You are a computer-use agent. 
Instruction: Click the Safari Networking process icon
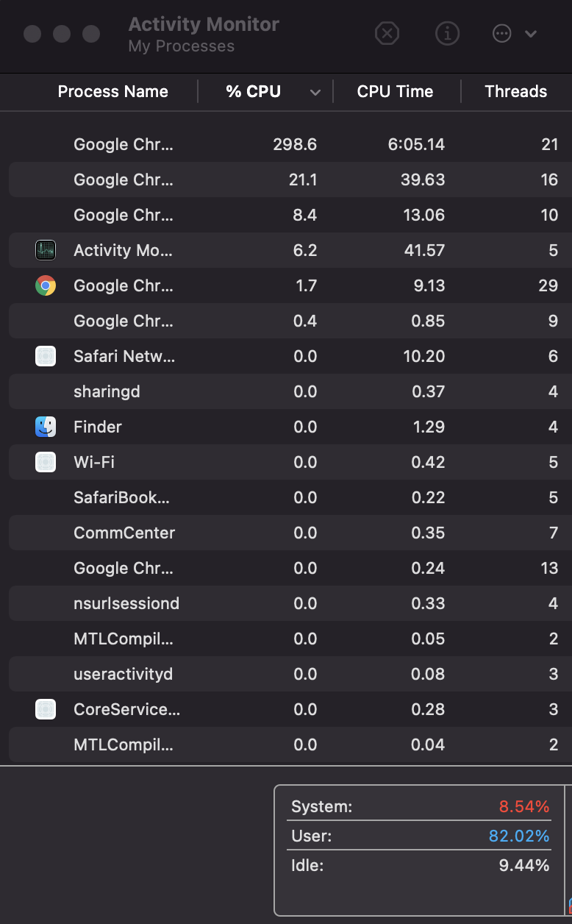point(46,356)
